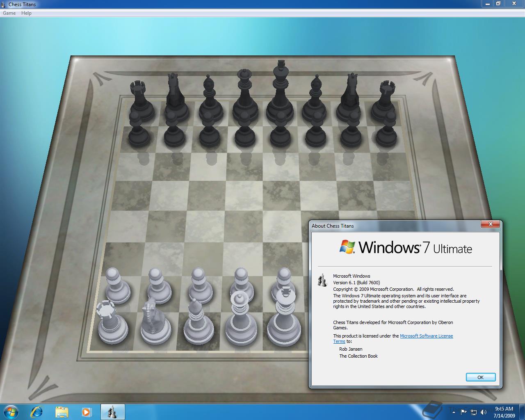Select the white pawn in front of knight
Image resolution: width=525 pixels, height=420 pixels.
coord(158,286)
